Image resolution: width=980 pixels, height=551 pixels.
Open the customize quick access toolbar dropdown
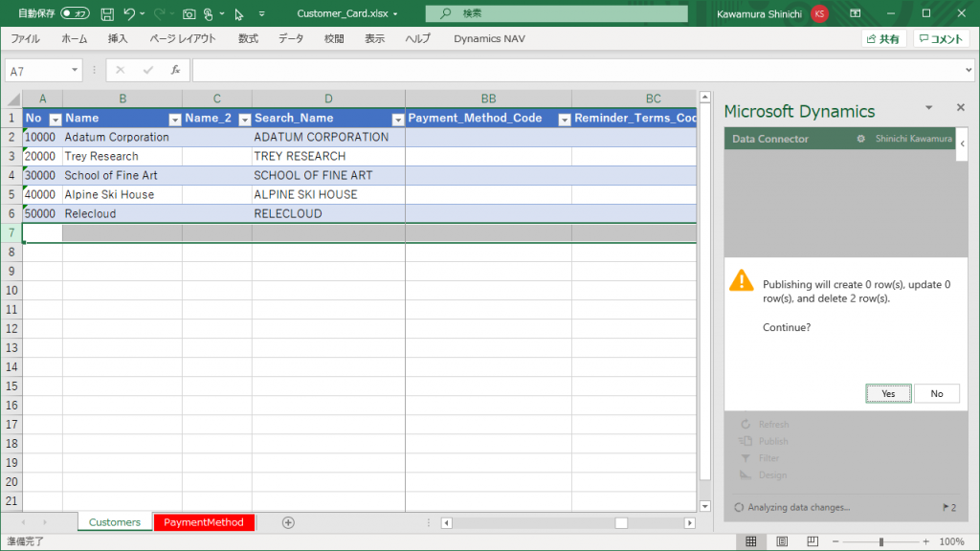262,13
